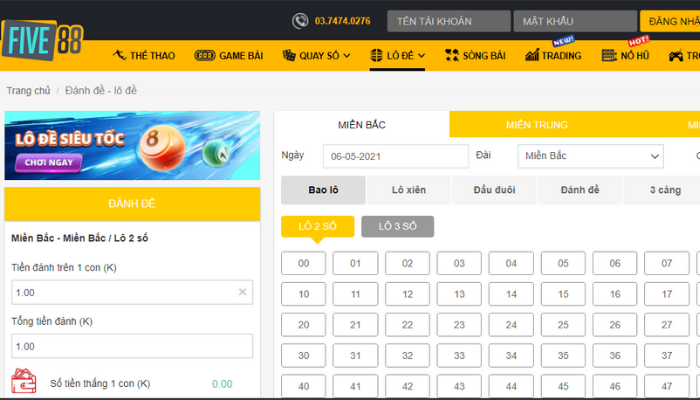This screenshot has height=400, width=700.
Task: Go to Trang chủ breadcrumb link
Action: coord(28,91)
